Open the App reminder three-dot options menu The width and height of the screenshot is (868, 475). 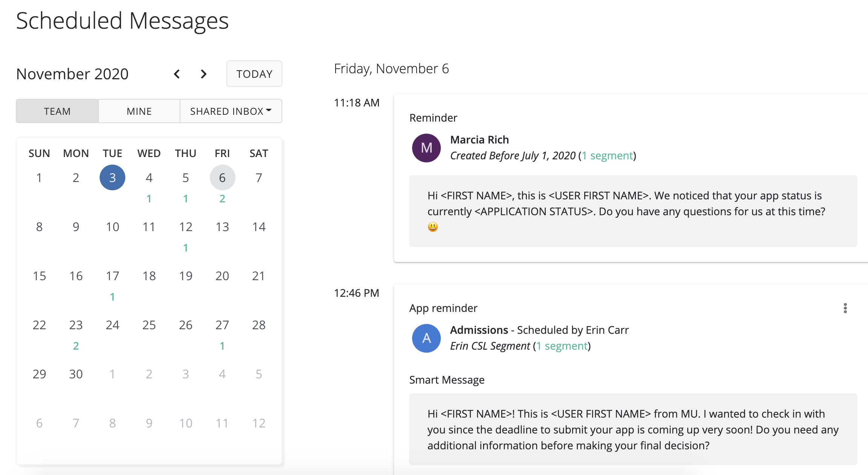845,308
